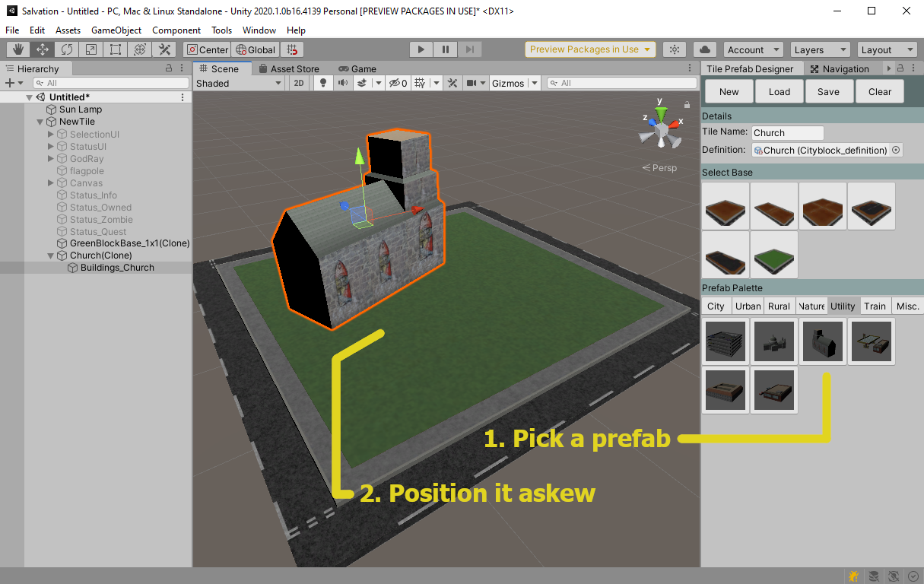The height and width of the screenshot is (584, 924).
Task: Open the Shaded draw mode dropdown
Action: (x=240, y=83)
